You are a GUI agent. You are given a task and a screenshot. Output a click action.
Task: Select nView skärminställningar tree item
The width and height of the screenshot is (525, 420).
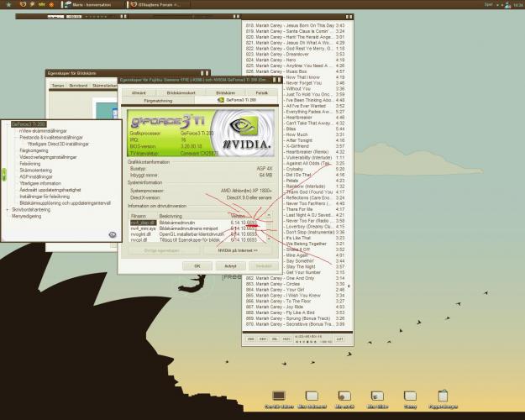click(x=43, y=131)
